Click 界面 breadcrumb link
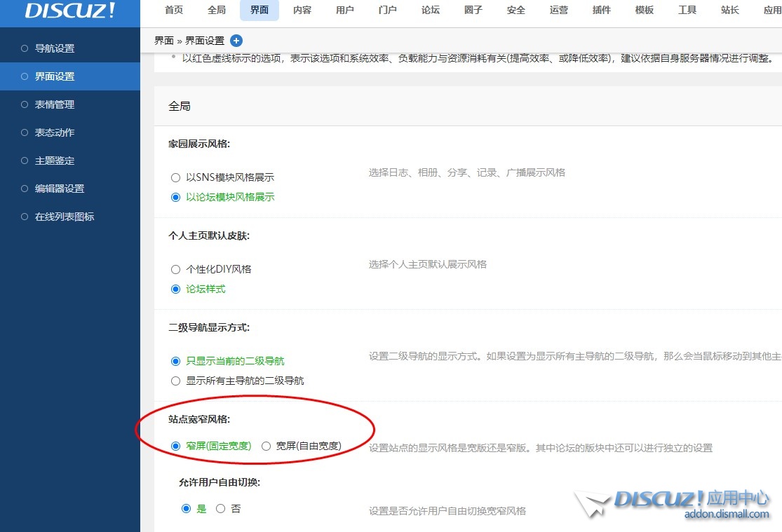 tap(163, 41)
